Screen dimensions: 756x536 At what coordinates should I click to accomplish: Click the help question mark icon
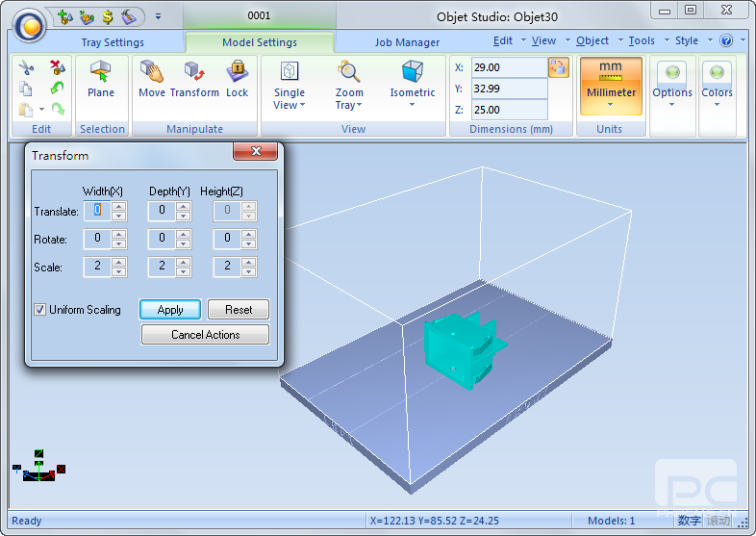[x=726, y=41]
